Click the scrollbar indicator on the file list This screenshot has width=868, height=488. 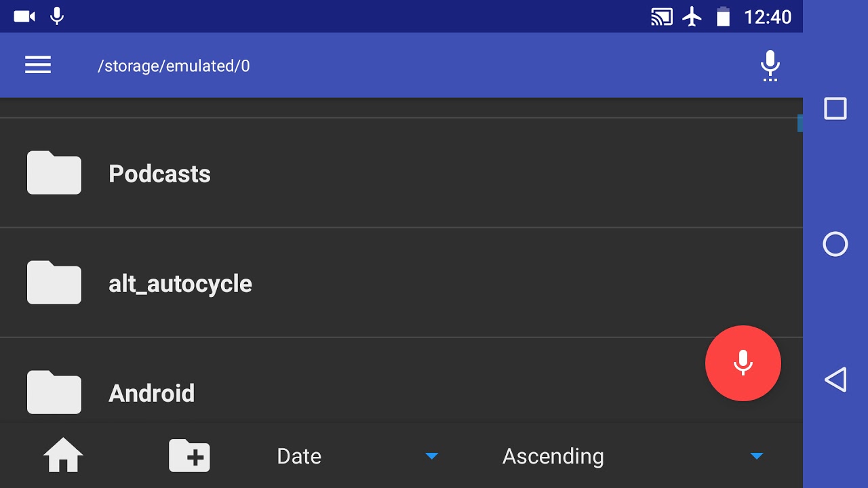[800, 123]
